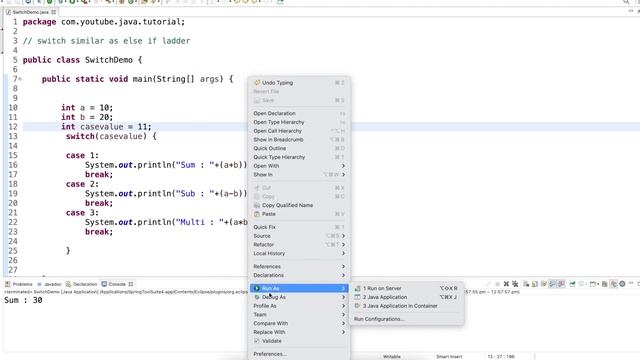
Task: Click the blue gear icon in Console toolbar
Action: coord(622,284)
